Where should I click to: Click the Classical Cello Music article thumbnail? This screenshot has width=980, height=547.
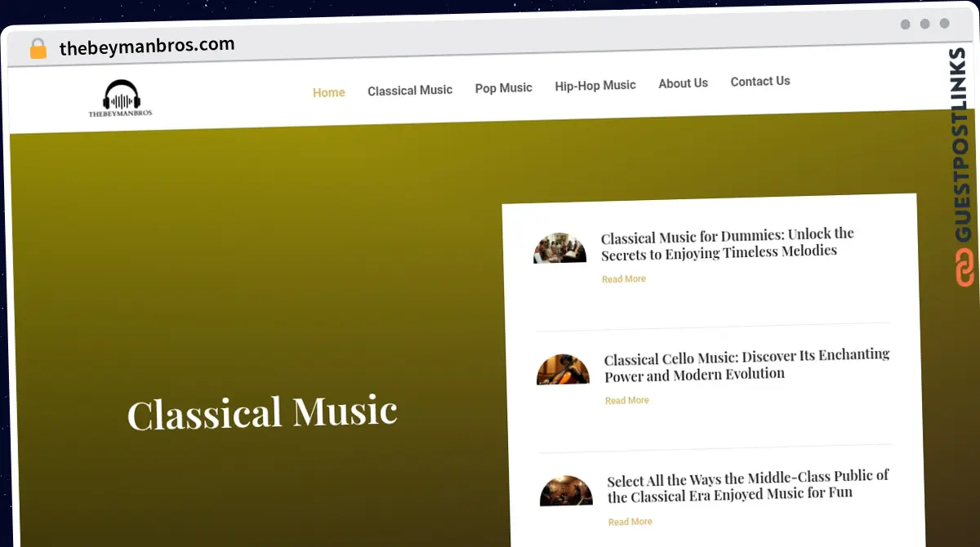[563, 370]
